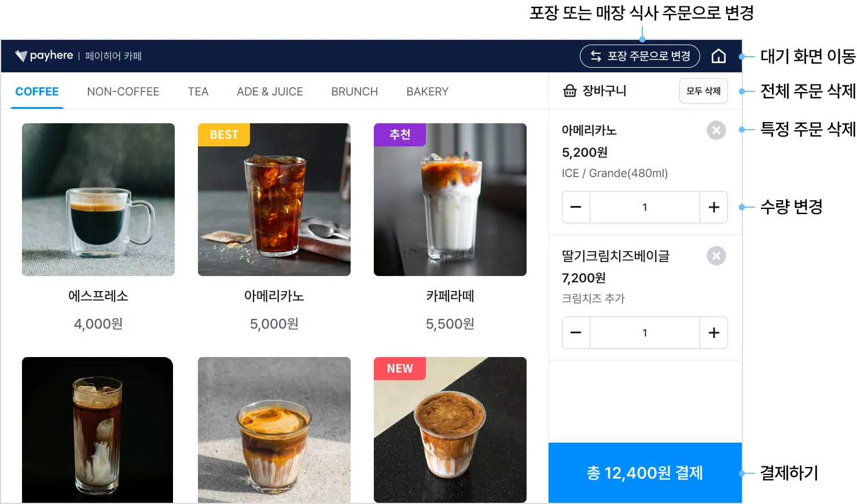Remove 딸기크림치즈베이글 with its X icon
Viewport: 857px width, 504px height.
click(716, 256)
